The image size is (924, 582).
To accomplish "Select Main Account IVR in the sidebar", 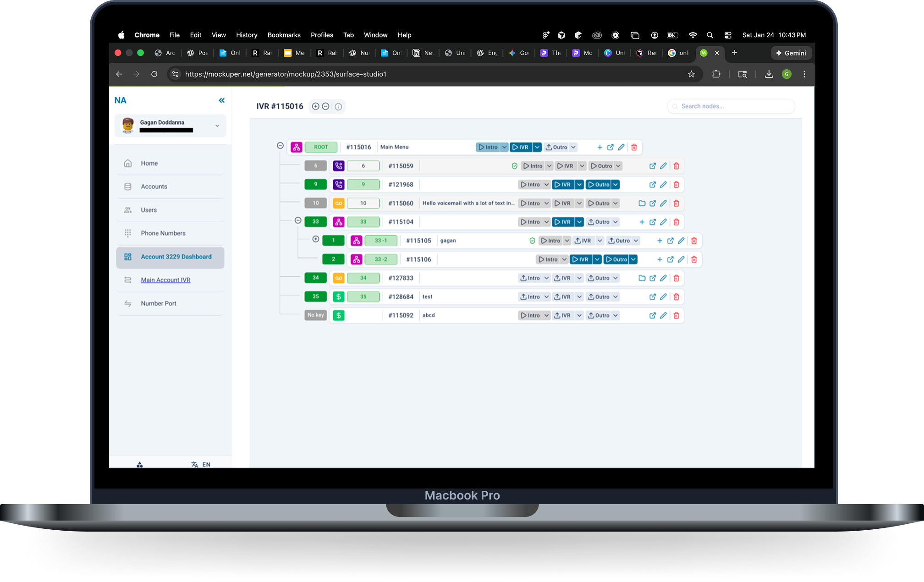I will [165, 280].
